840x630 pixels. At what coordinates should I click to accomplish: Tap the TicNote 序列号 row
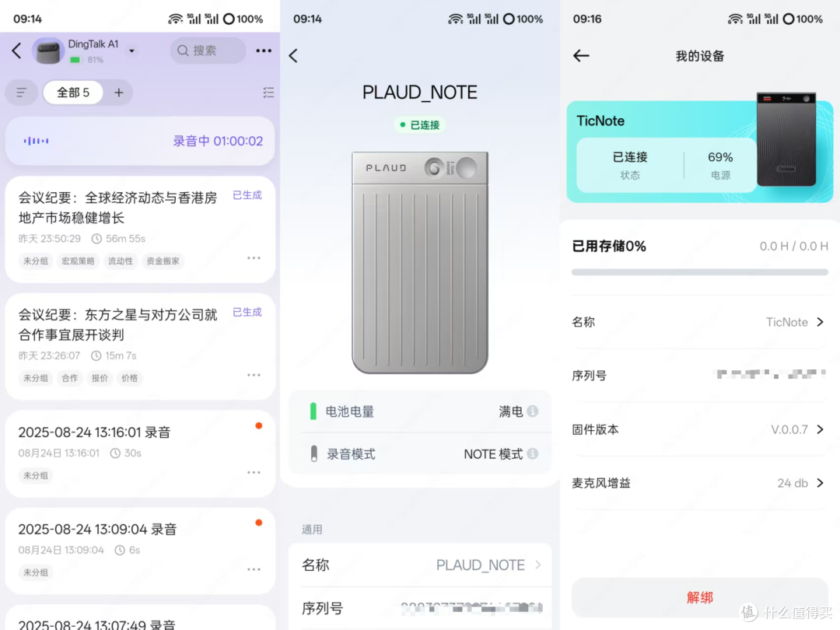click(700, 376)
